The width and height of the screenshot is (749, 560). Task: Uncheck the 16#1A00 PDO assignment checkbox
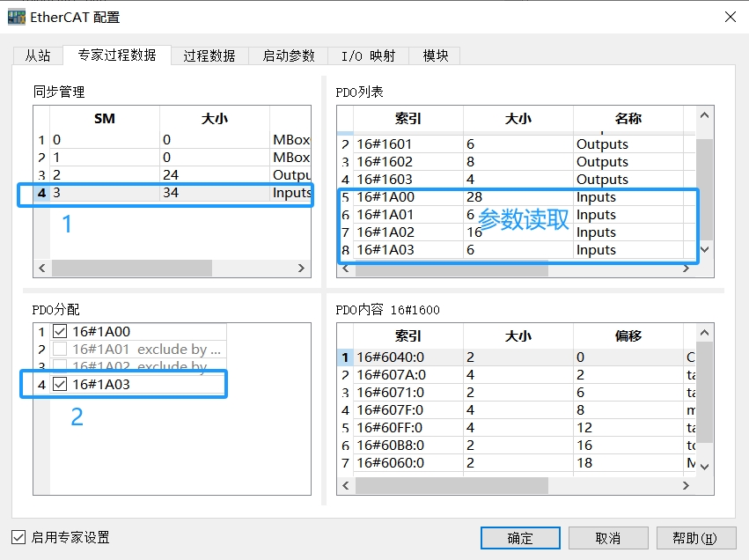point(60,332)
